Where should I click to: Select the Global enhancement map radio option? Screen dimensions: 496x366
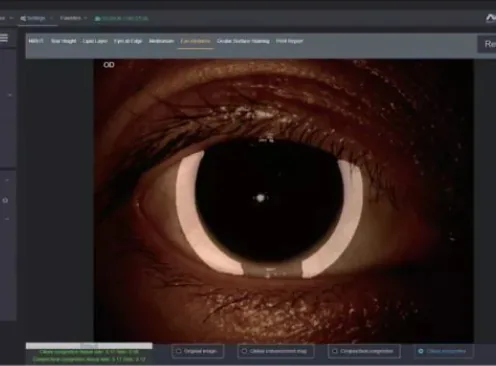[x=276, y=351]
